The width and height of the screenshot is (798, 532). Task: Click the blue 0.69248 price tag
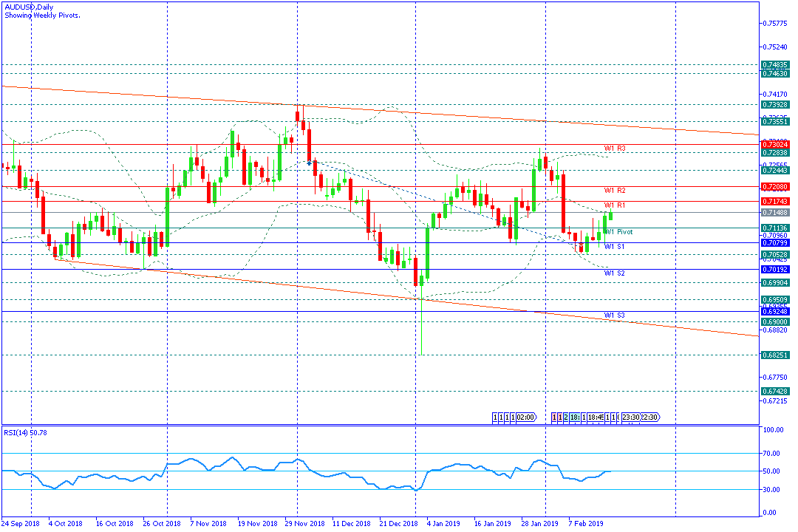(775, 312)
